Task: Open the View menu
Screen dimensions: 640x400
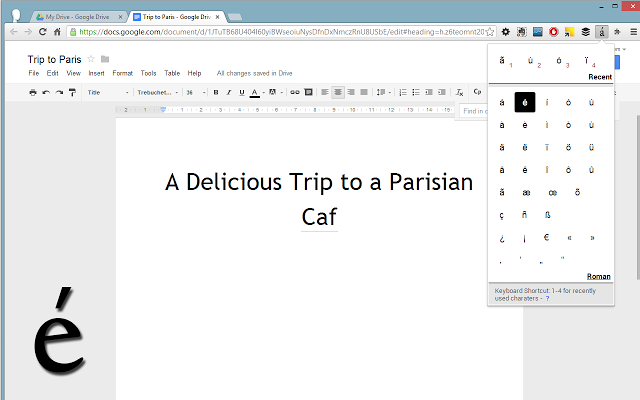Action: click(73, 73)
